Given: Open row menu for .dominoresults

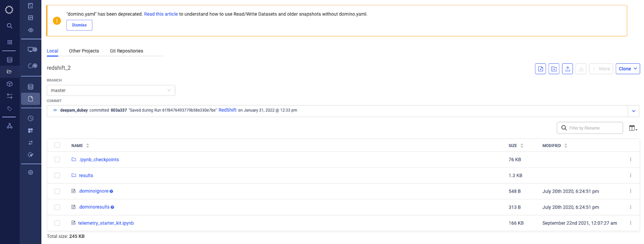Looking at the screenshot, I should click(x=631, y=207).
